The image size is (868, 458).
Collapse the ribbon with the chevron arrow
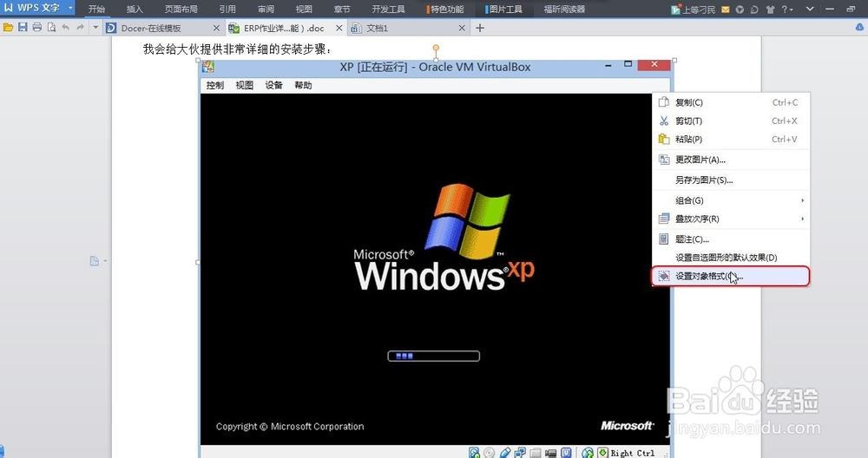810,9
